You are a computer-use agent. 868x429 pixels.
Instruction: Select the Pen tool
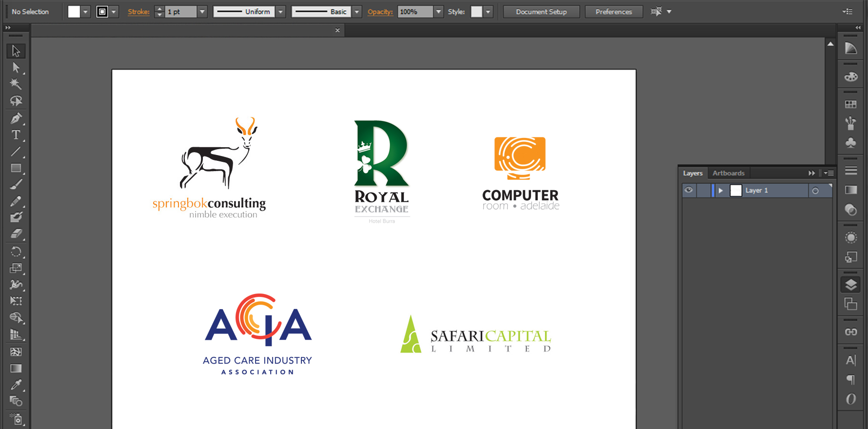(16, 118)
